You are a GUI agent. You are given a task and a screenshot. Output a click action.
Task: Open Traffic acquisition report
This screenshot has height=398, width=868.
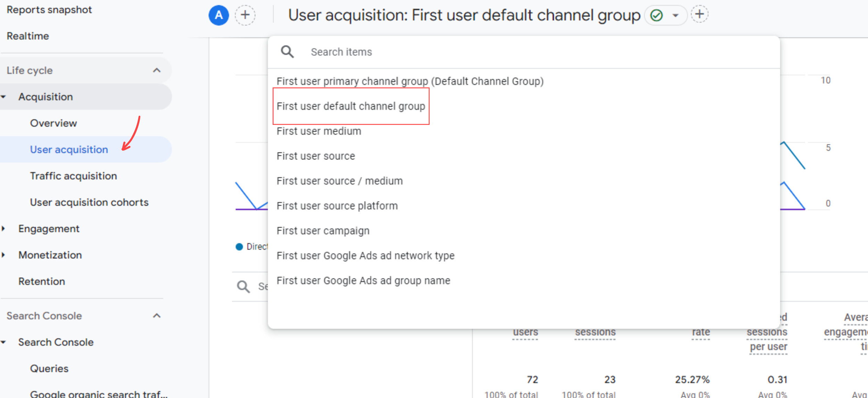[x=73, y=176]
